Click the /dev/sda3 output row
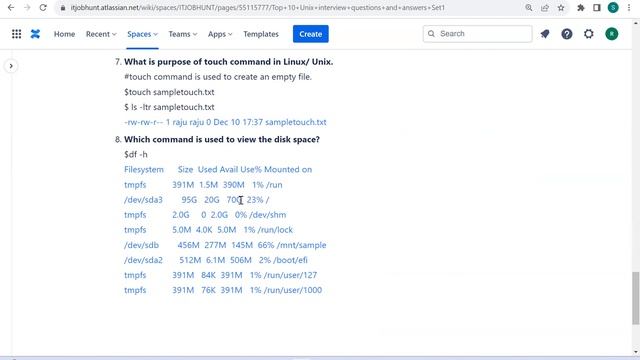This screenshot has height=360, width=640. click(x=197, y=200)
